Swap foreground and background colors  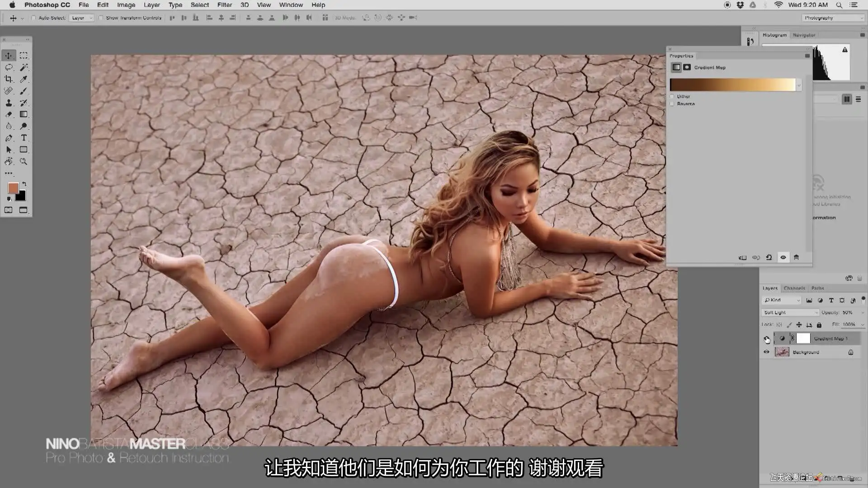[24, 184]
